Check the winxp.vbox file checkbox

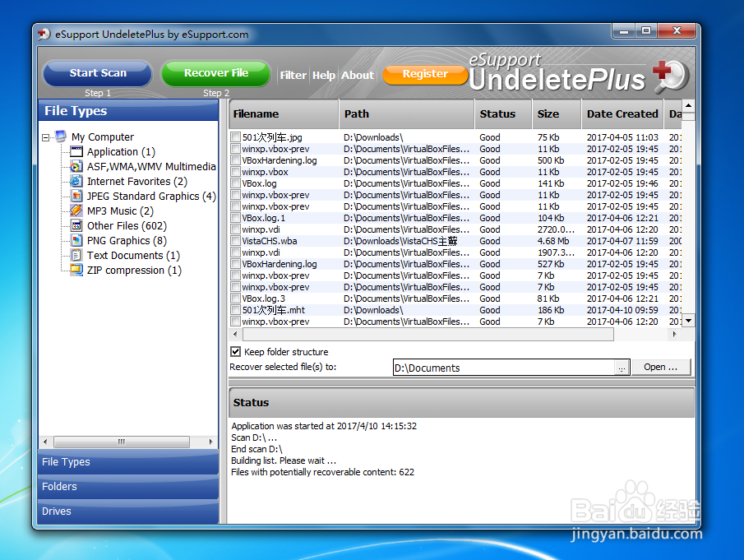235,172
